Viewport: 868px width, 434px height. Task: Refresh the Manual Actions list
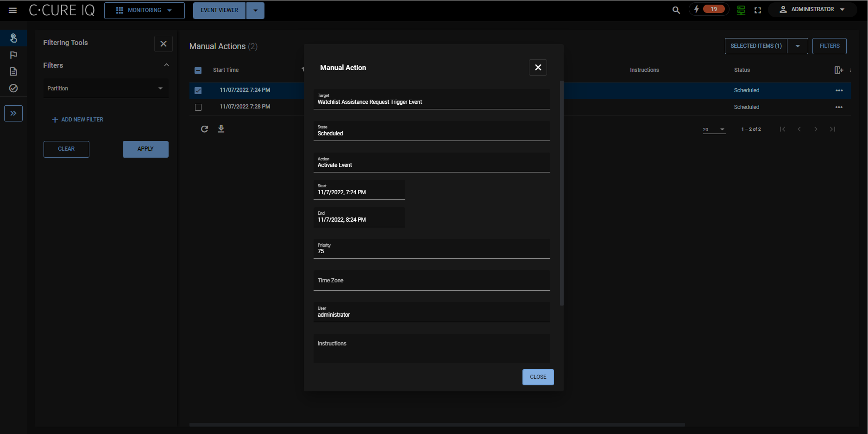[204, 129]
